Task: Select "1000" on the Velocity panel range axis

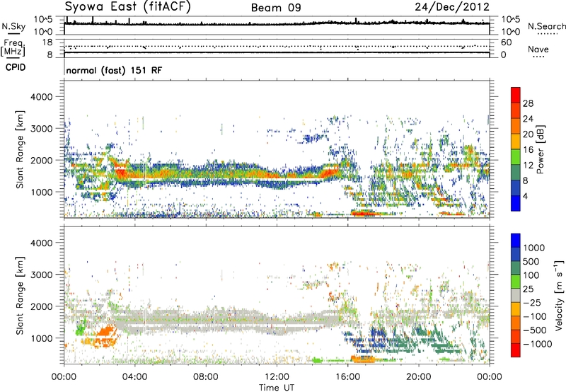Action: point(41,338)
